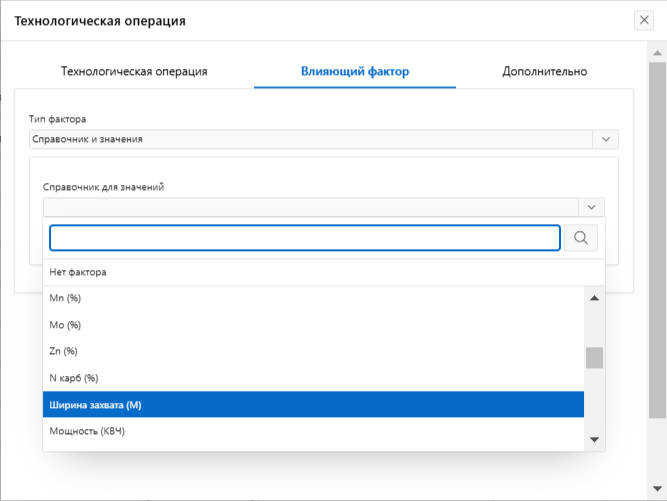Select the Влияющий фактор tab
This screenshot has height=501, width=667.
(355, 71)
